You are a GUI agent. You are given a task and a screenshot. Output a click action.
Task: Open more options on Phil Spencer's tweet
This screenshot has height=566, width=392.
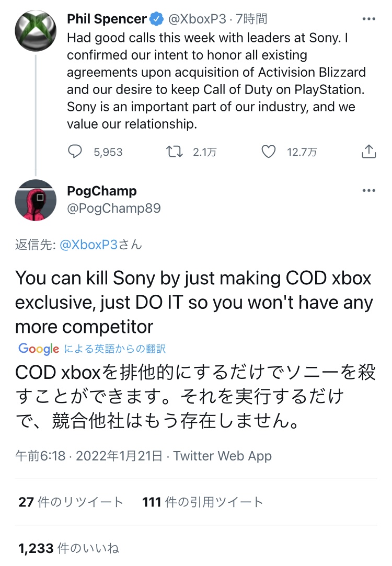[x=368, y=19]
